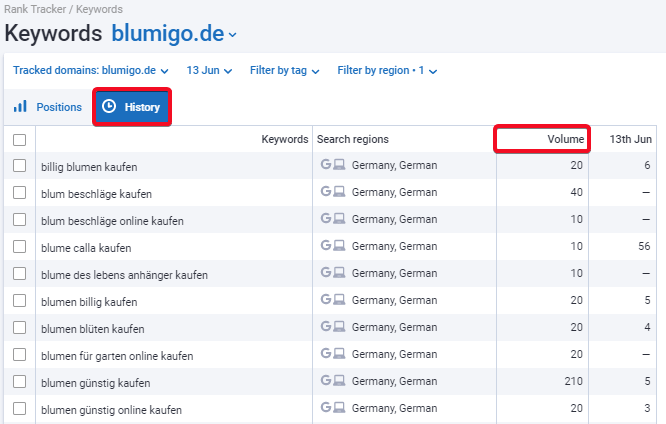Check the box for billig blumen kaufen

point(19,166)
